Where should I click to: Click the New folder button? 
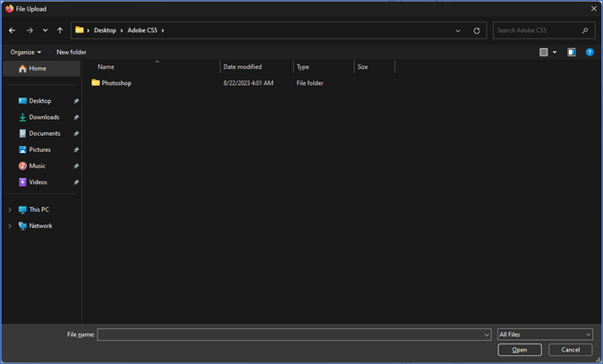click(72, 53)
